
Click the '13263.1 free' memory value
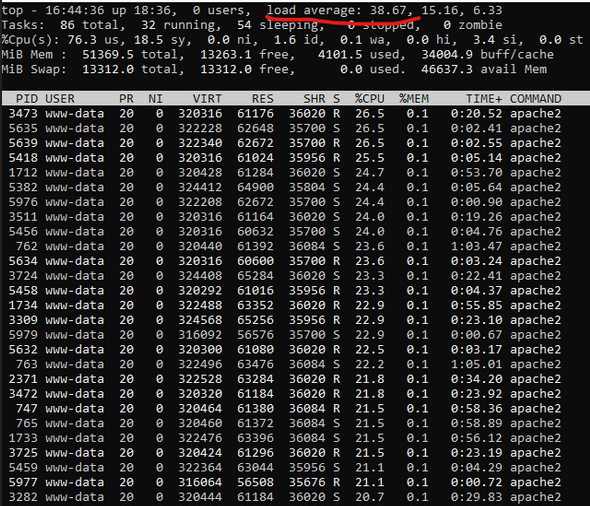(x=243, y=55)
